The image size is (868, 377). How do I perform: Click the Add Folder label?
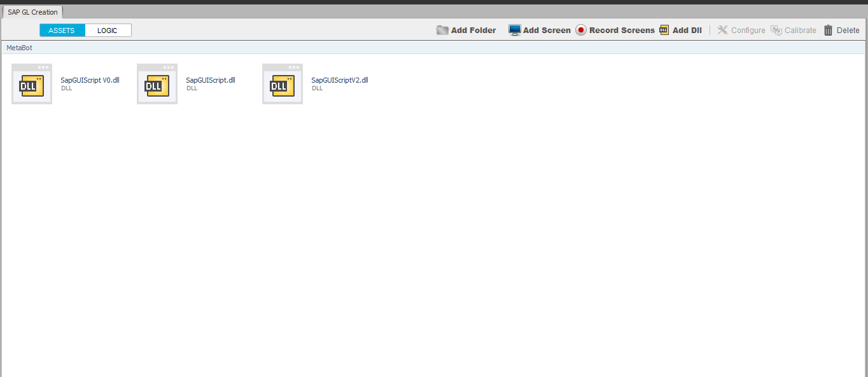pyautogui.click(x=473, y=30)
